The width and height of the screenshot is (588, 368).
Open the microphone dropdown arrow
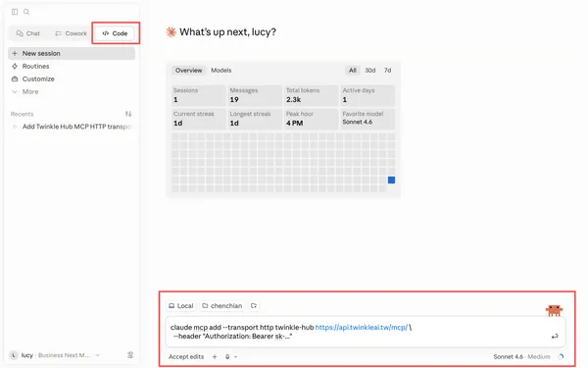[235, 357]
